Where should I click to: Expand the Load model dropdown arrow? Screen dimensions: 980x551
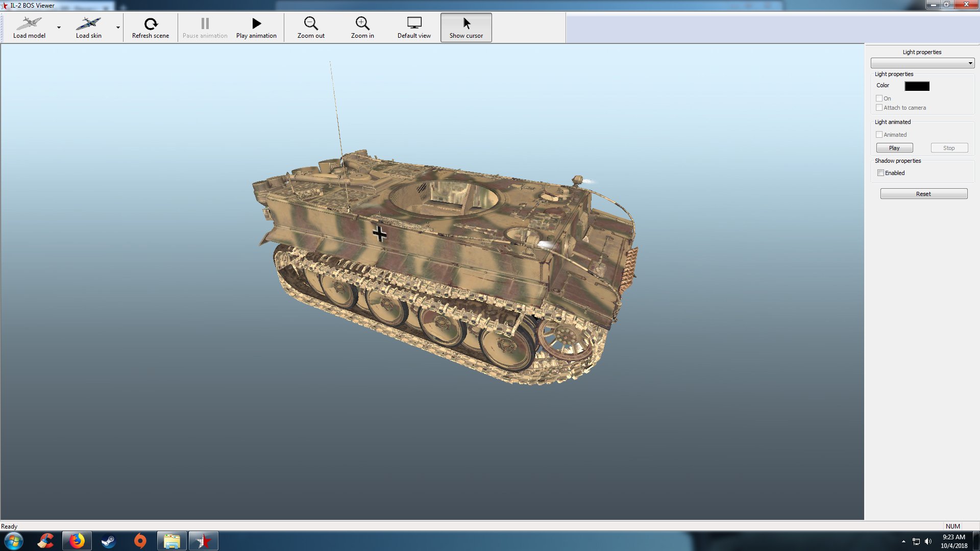(59, 28)
